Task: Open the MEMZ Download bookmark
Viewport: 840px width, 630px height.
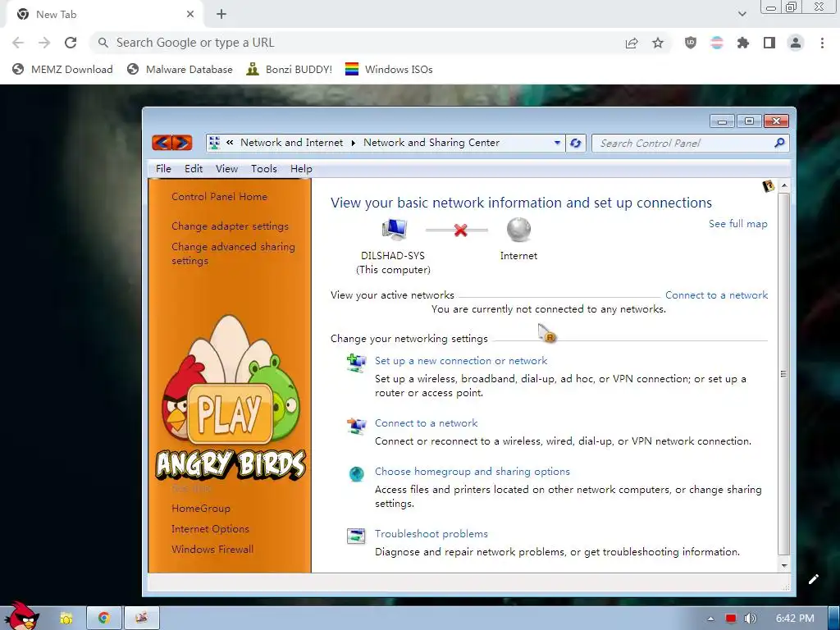Action: click(62, 69)
